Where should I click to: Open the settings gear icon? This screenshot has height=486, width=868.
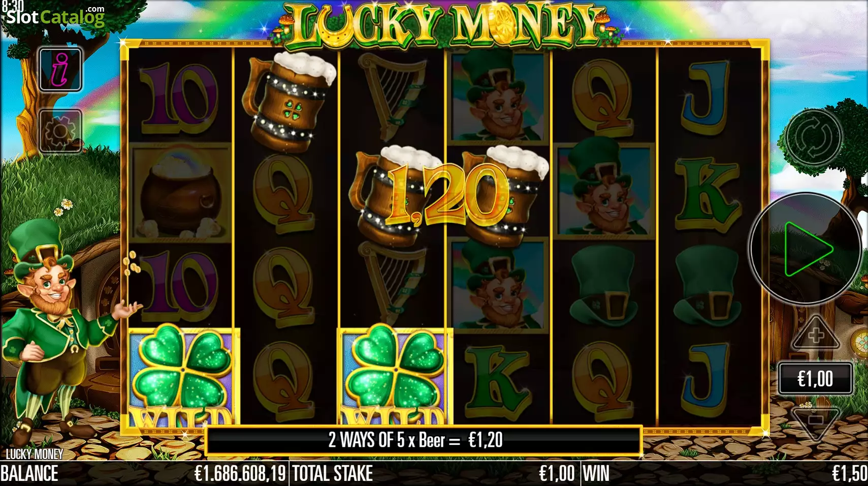pos(60,132)
